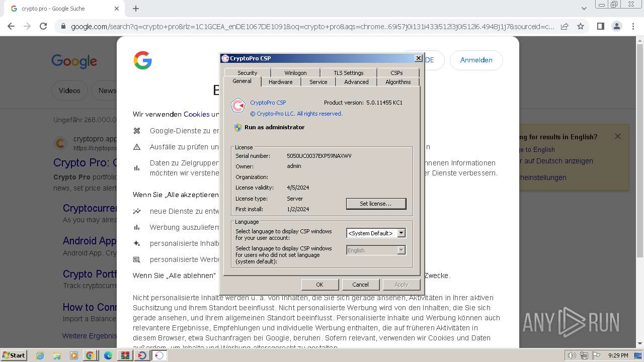Launch Microsoft Edge from the taskbar

pos(108,355)
